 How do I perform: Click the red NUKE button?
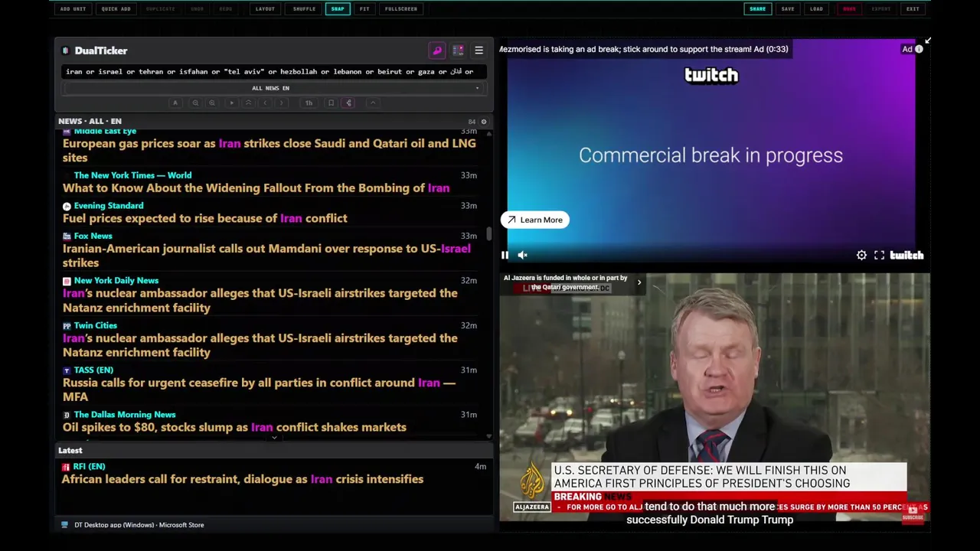pos(849,9)
